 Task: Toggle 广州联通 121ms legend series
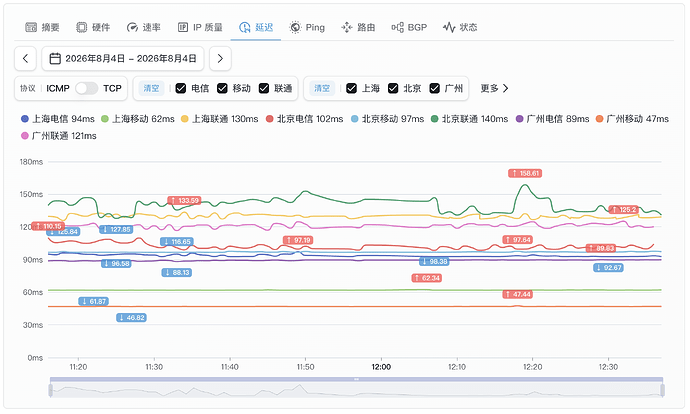click(x=59, y=136)
